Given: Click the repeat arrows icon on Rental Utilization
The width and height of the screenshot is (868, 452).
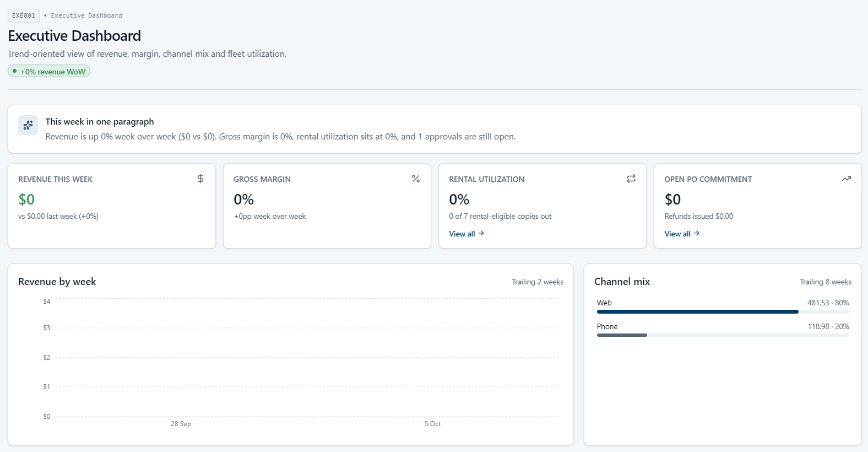Looking at the screenshot, I should (631, 179).
